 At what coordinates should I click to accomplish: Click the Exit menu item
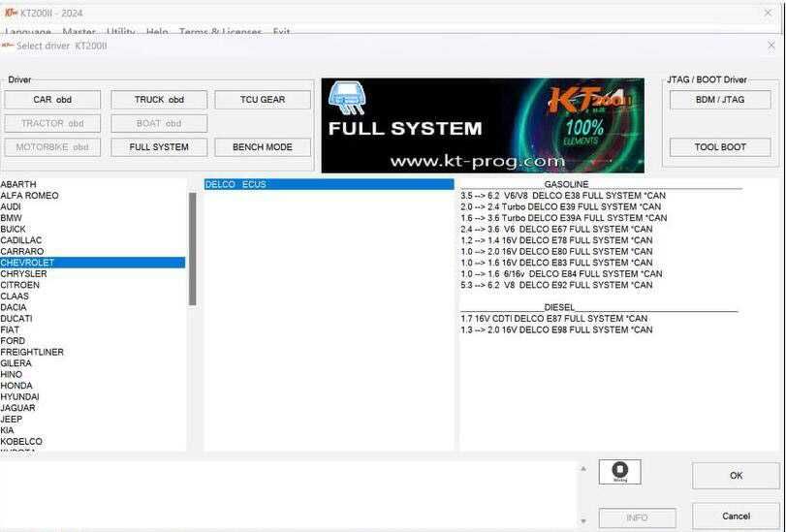click(x=281, y=31)
